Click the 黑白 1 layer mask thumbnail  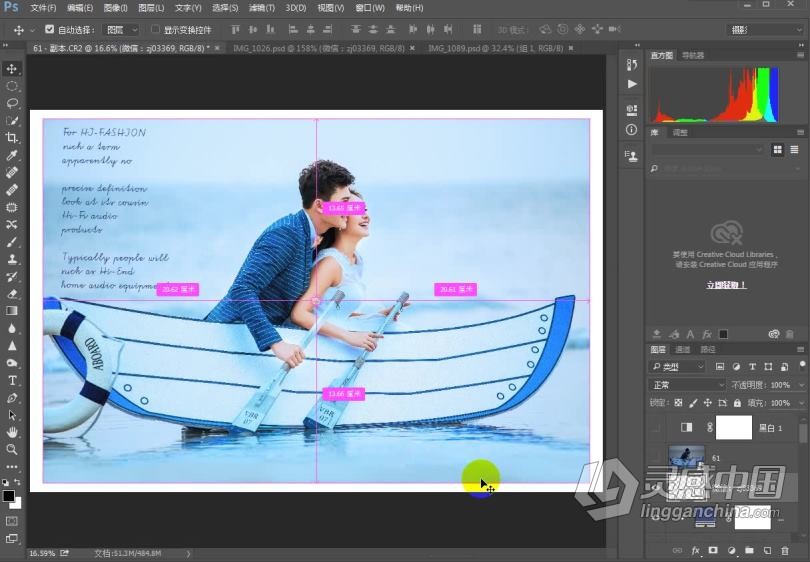734,427
